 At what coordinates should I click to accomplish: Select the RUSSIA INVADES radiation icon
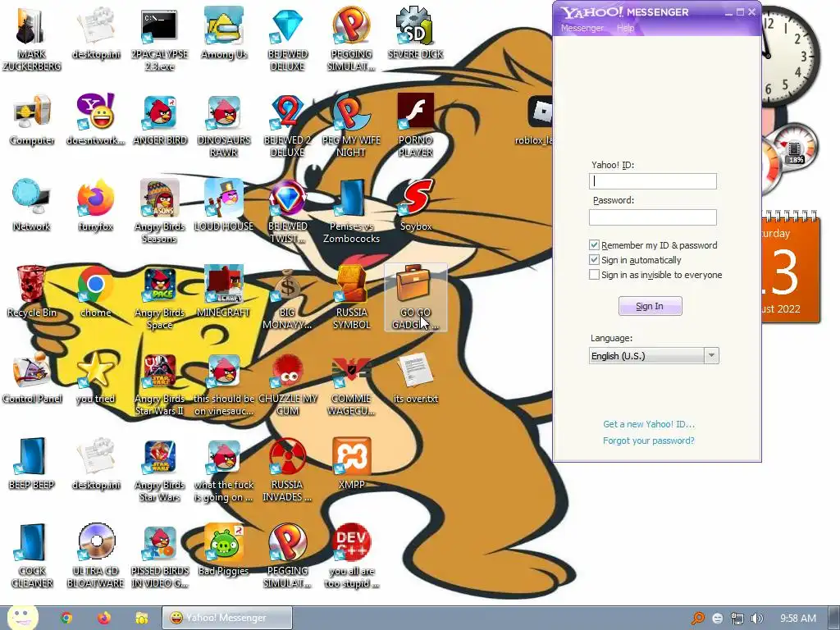click(288, 469)
